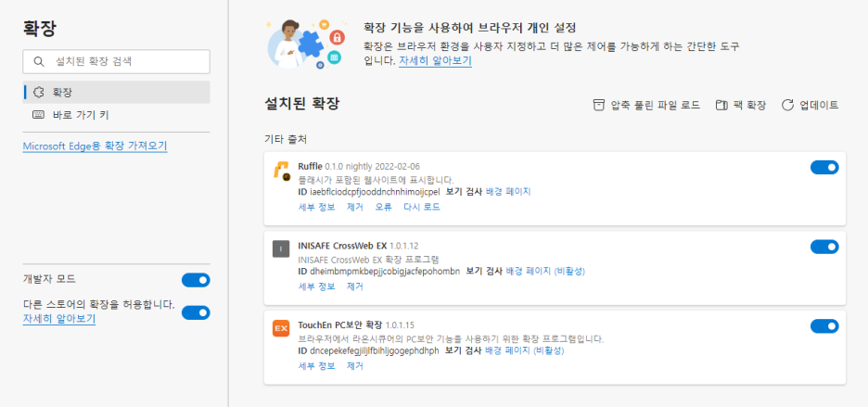
Task: Click the 업데이트 button
Action: click(810, 105)
